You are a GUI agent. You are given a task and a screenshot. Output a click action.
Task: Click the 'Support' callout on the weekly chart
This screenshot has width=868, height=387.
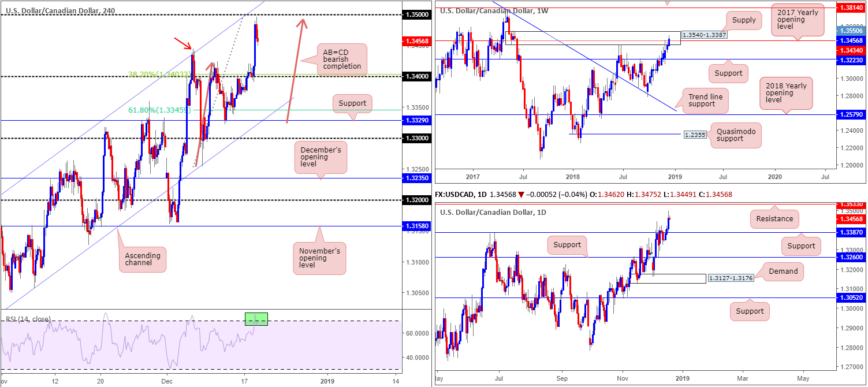(729, 73)
